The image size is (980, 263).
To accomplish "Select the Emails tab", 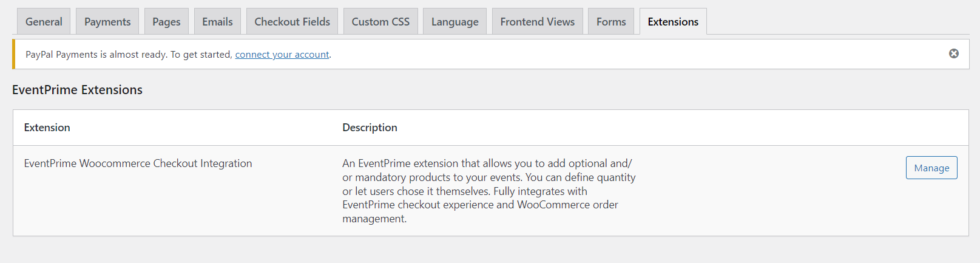I will point(217,22).
